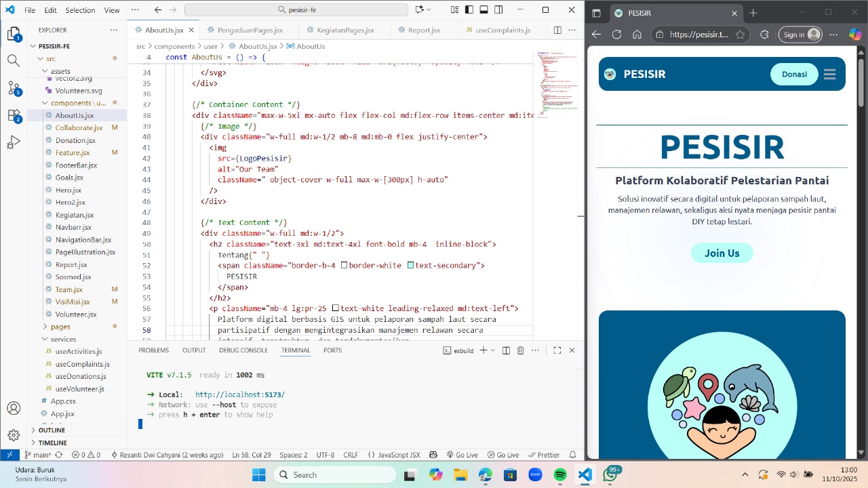
Task: Expand the OUTLINE section
Action: coord(33,430)
